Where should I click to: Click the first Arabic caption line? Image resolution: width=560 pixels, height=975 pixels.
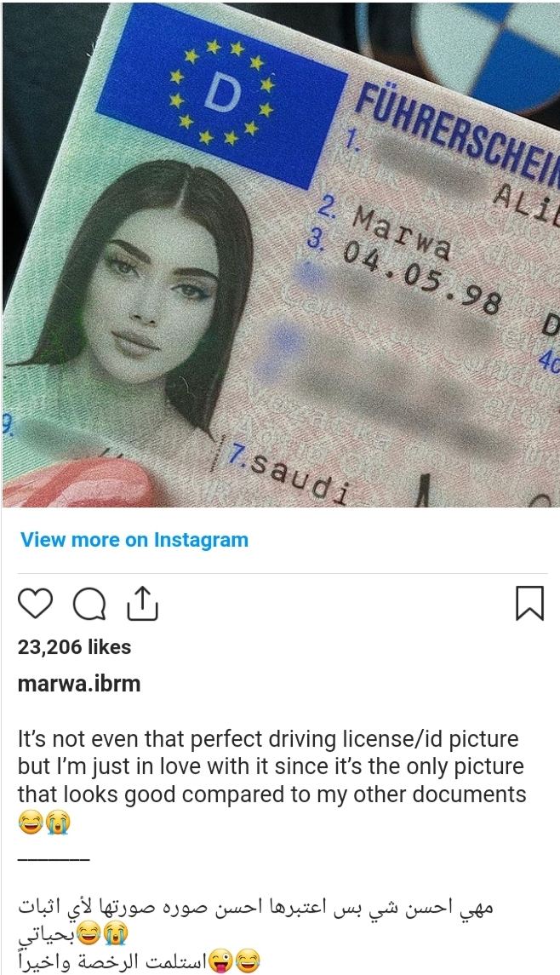click(x=254, y=908)
